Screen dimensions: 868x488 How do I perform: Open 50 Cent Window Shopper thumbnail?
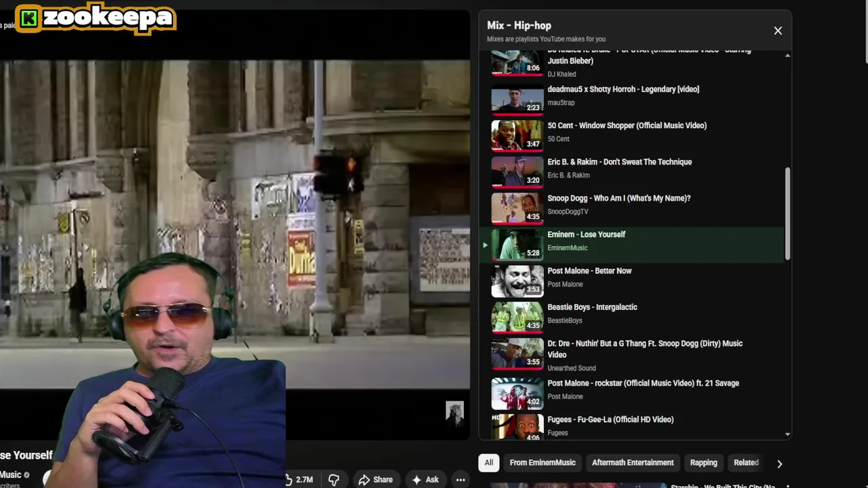click(517, 136)
